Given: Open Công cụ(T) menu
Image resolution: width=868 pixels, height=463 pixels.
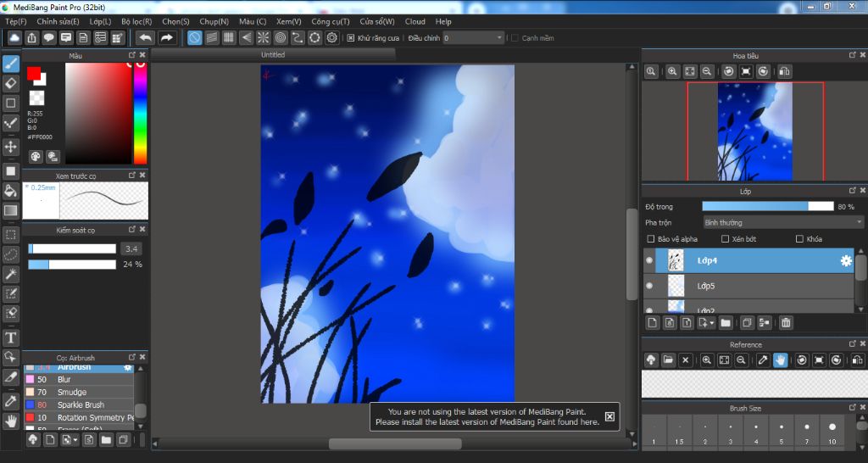Looking at the screenshot, I should [331, 21].
